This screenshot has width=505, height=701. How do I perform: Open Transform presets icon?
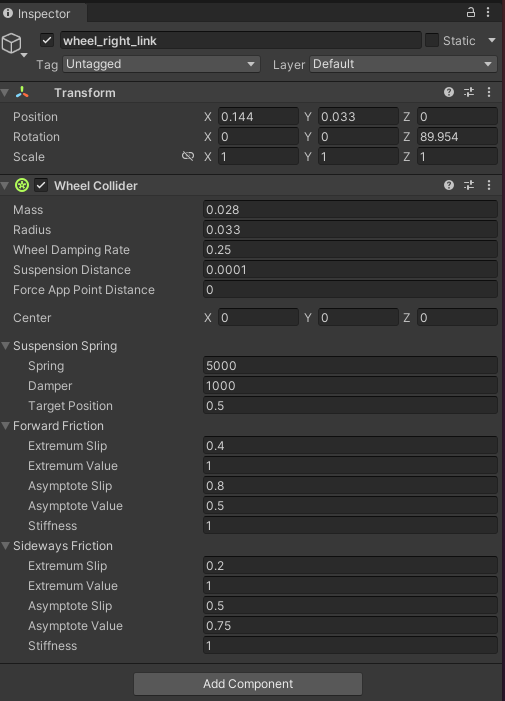coord(469,92)
